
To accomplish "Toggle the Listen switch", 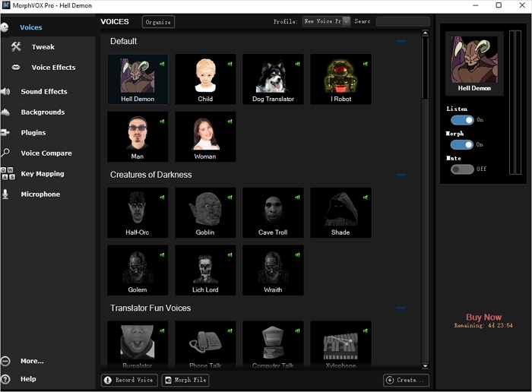I will coord(462,120).
